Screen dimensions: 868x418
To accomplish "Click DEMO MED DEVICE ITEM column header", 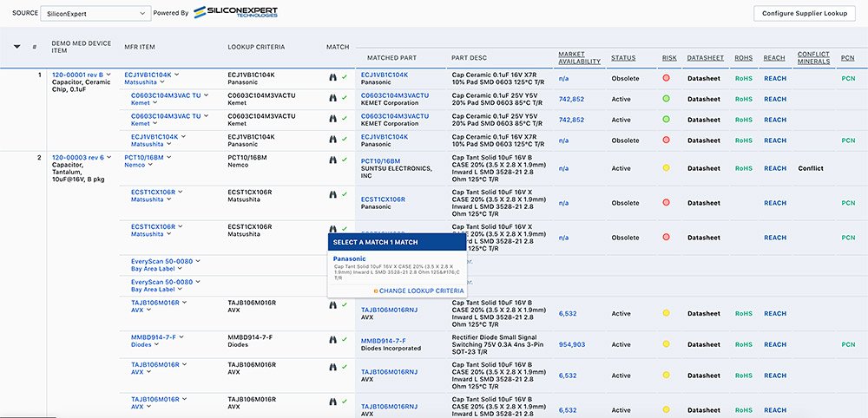I will coord(82,47).
